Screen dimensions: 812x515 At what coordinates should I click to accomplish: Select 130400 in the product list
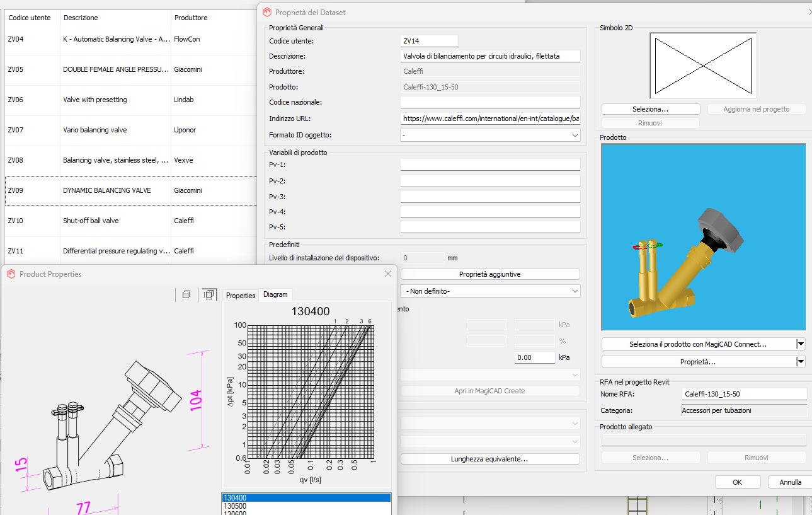coord(306,498)
